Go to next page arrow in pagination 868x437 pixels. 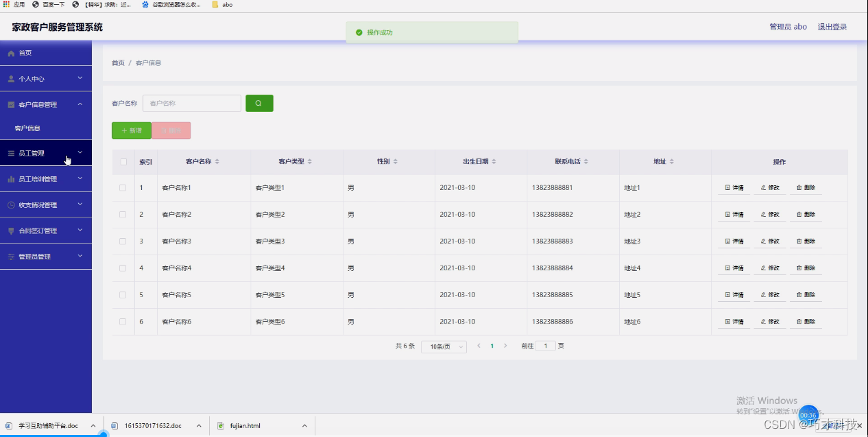click(x=505, y=346)
